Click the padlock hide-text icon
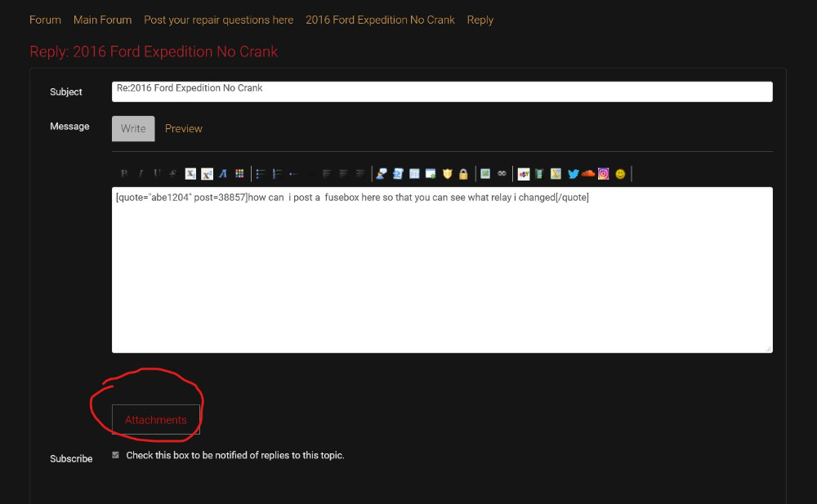Viewport: 817px width, 504px height. point(463,174)
